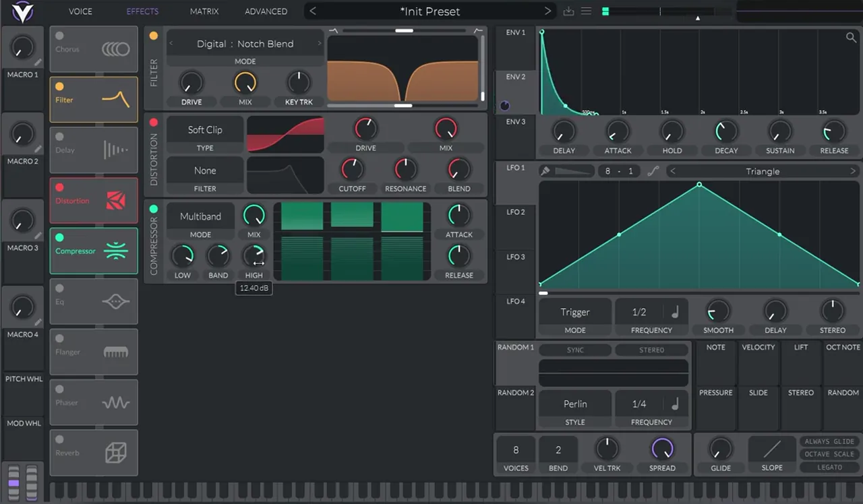The image size is (863, 504).
Task: Switch to the VOICE tab
Action: click(x=80, y=11)
